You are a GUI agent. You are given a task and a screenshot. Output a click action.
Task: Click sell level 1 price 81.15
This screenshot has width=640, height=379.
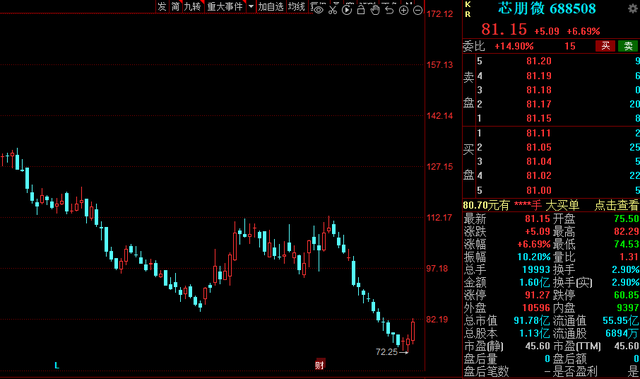click(539, 119)
